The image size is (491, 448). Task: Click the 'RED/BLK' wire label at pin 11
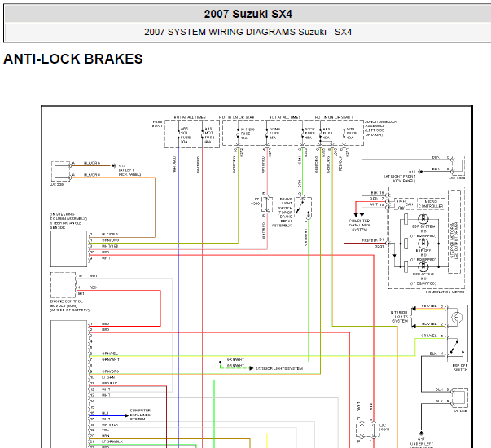(x=109, y=383)
